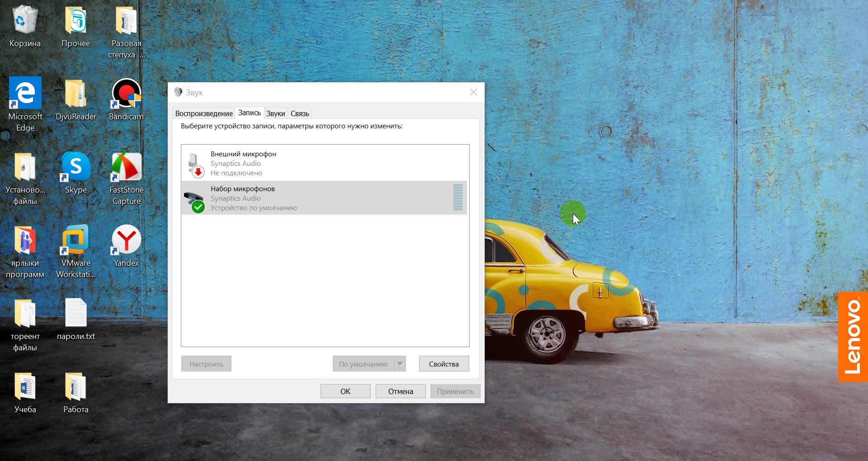Screen dimensions: 868x461
Task: Launch the Skype shortcut
Action: [75, 167]
